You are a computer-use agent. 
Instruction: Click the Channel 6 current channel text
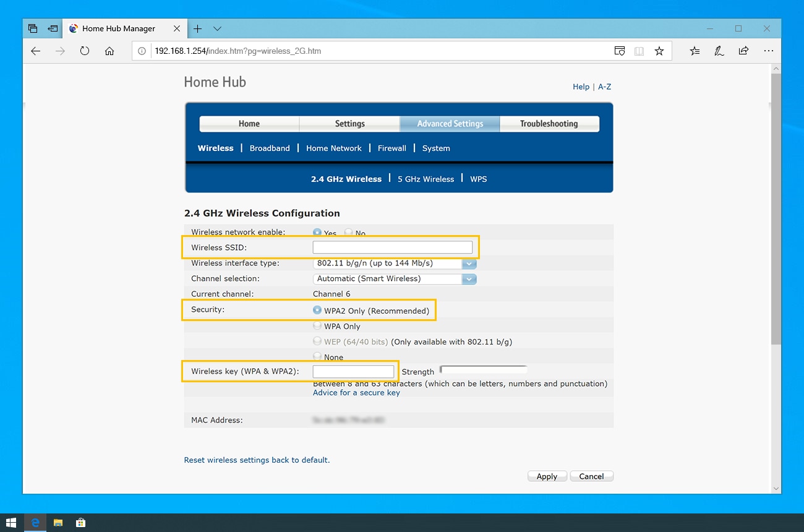[331, 294]
